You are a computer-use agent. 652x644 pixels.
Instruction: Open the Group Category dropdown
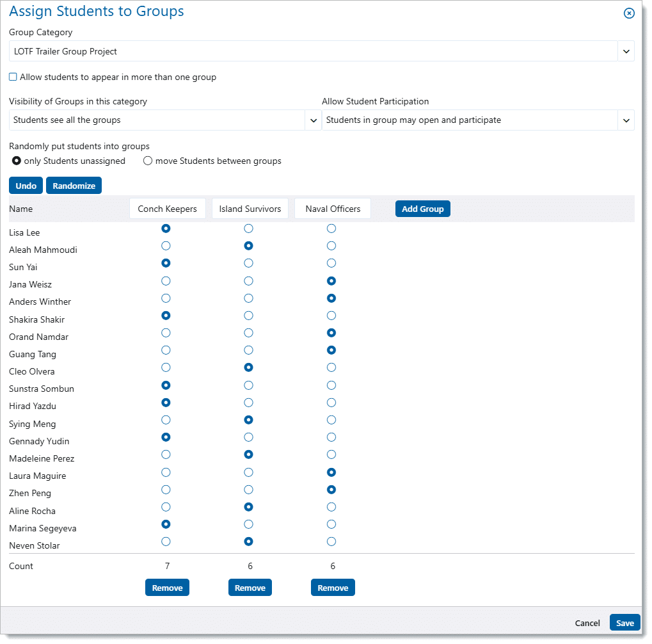626,51
